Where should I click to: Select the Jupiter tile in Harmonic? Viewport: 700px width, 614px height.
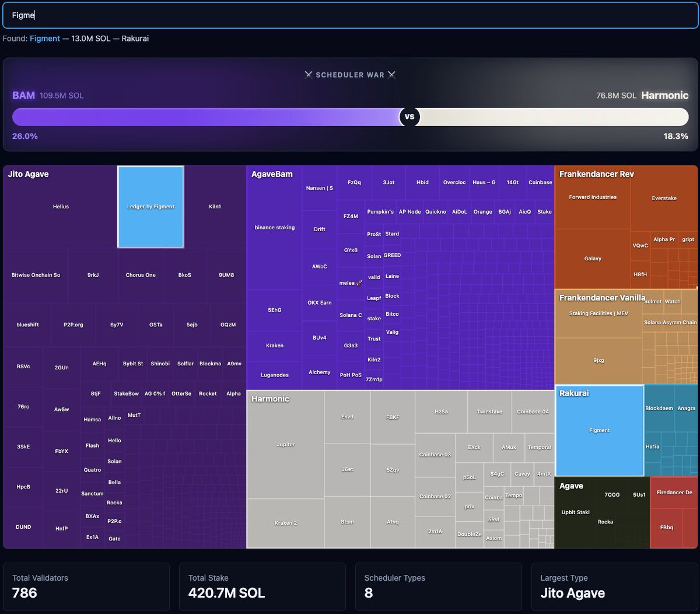[286, 445]
